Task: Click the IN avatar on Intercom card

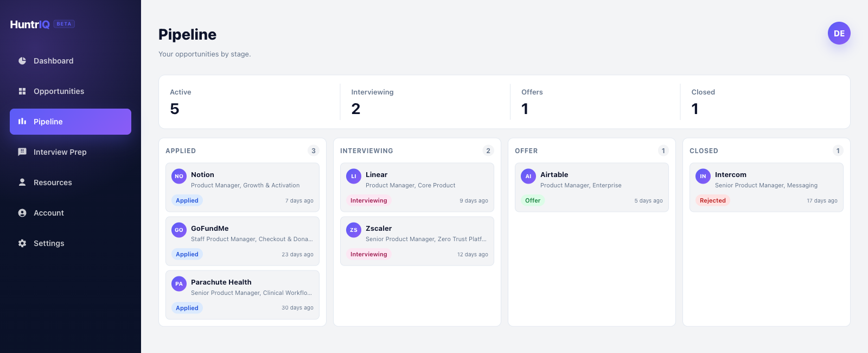Action: (703, 176)
